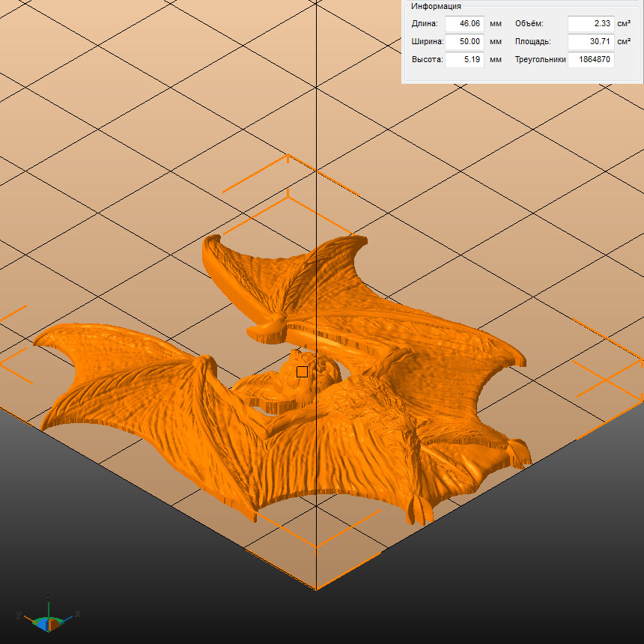The image size is (644, 644).
Task: Click the Площадь value field
Action: pos(590,42)
